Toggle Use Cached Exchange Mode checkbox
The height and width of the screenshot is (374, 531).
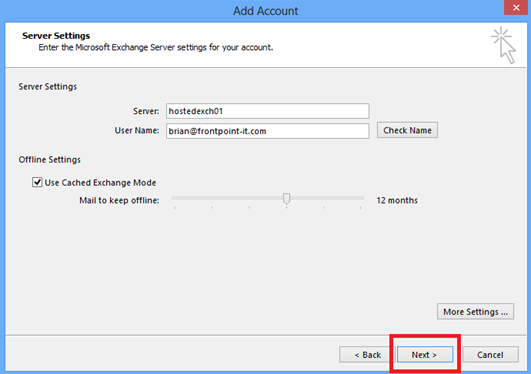pyautogui.click(x=37, y=182)
